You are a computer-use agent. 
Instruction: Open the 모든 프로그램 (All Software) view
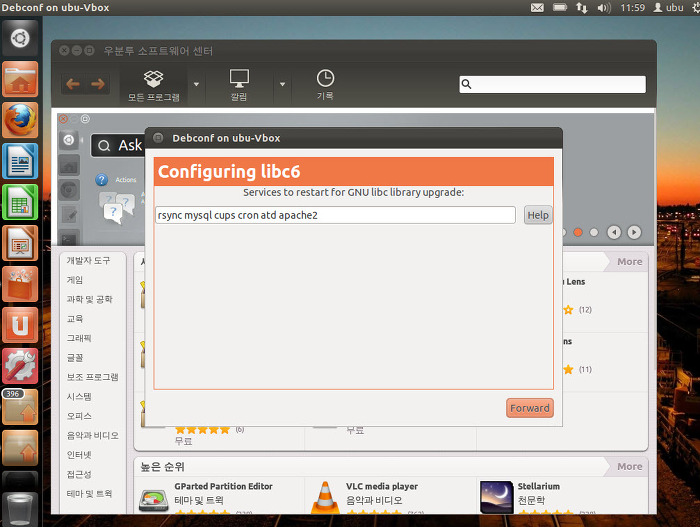click(x=153, y=85)
